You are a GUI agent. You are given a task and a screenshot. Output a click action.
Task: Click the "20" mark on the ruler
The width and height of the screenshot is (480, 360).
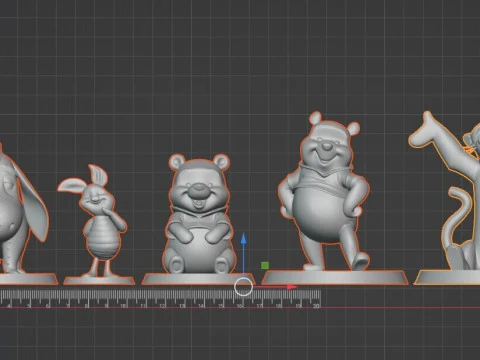click(316, 305)
